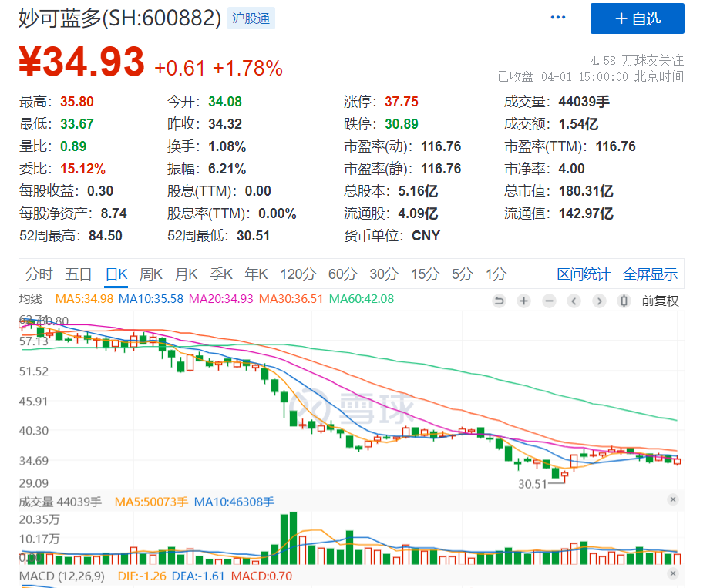The image size is (710, 588).
Task: Click the MA10:35.58 moving average label
Action: pyautogui.click(x=151, y=299)
